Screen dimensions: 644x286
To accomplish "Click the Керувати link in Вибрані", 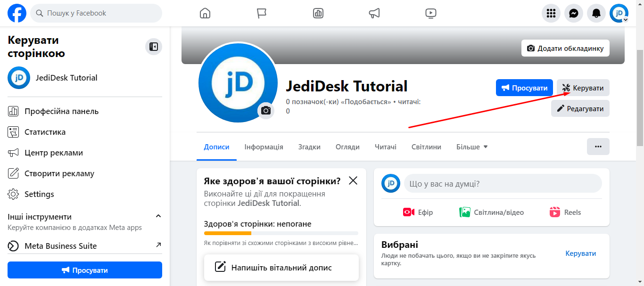I will pos(581,253).
